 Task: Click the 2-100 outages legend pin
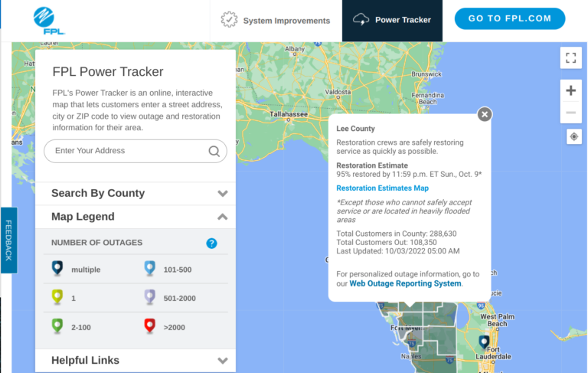click(57, 326)
